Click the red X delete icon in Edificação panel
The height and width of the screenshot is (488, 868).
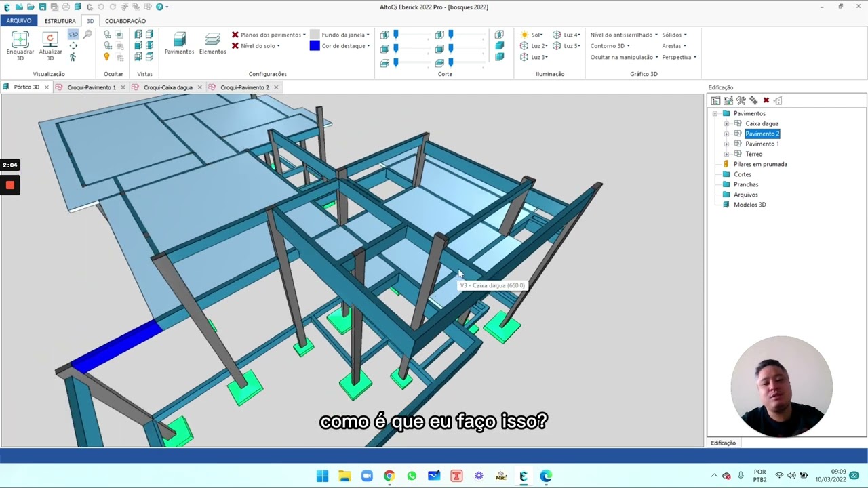click(766, 100)
